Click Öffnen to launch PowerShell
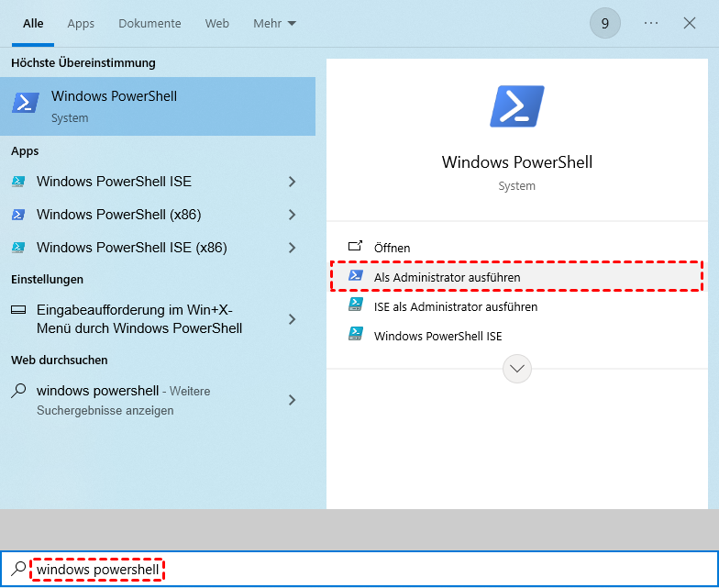This screenshot has height=588, width=719. tap(392, 248)
